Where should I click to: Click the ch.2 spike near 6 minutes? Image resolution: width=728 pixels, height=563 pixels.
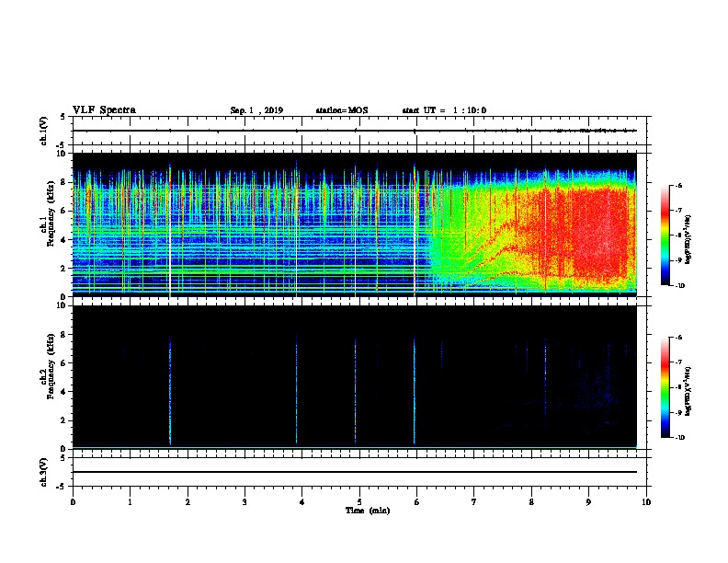click(415, 391)
